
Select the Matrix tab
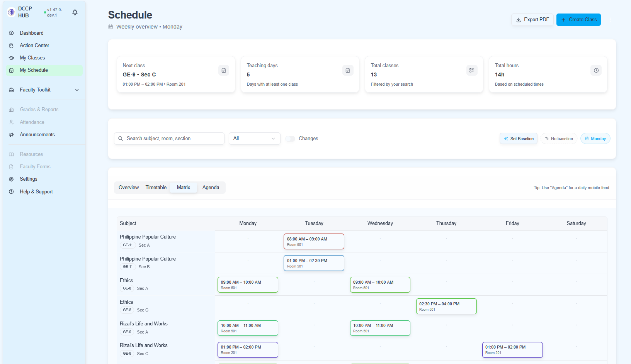point(184,188)
